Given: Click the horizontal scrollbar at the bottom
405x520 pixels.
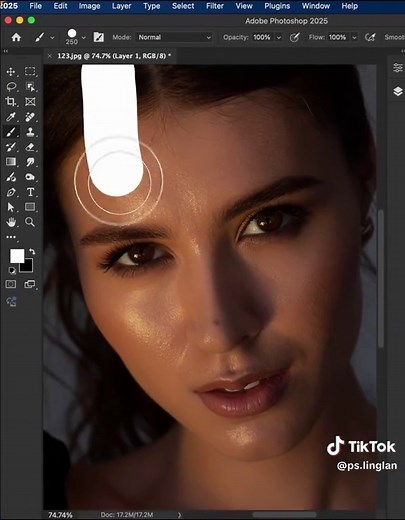Looking at the screenshot, I should click(x=285, y=515).
